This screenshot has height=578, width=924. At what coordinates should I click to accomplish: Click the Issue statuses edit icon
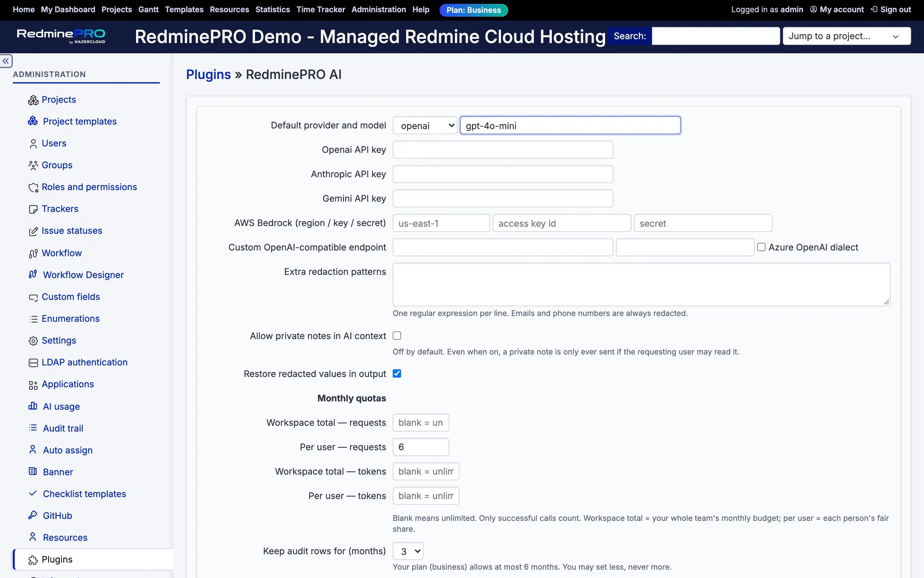point(33,231)
